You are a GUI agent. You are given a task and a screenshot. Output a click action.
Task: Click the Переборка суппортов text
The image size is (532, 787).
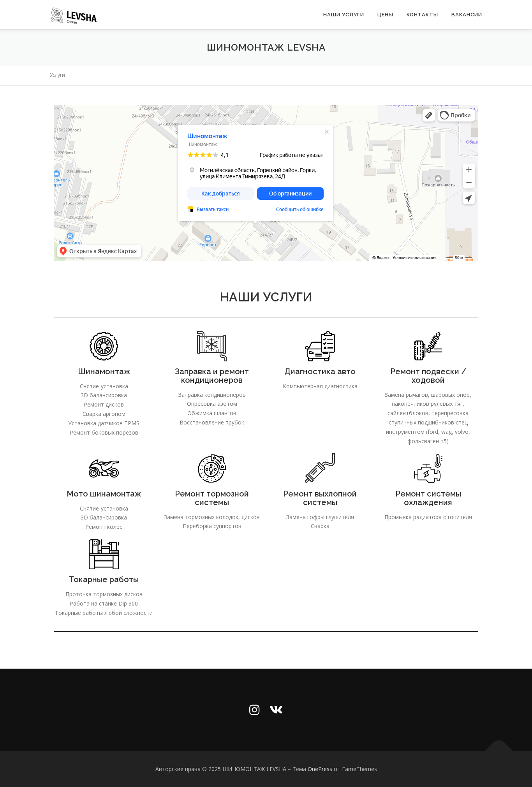[x=212, y=526]
